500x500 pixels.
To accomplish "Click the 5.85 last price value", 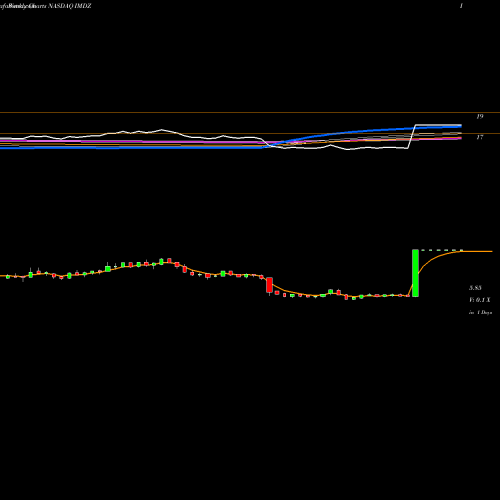I will point(475,288).
